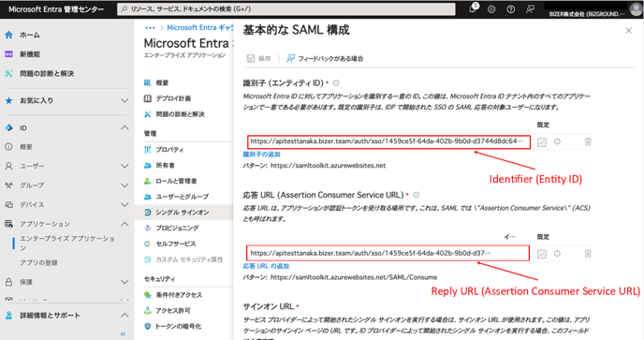Image resolution: width=644 pixels, height=340 pixels.
Task: Expand the 保護 chevron in the sidebar
Action: [x=124, y=282]
